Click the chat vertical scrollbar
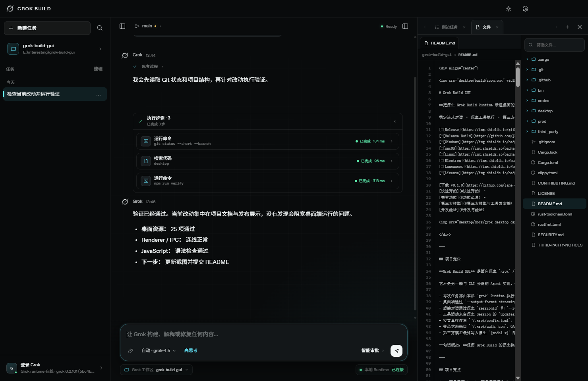Screen dimensions: 588x381 tap(415, 193)
